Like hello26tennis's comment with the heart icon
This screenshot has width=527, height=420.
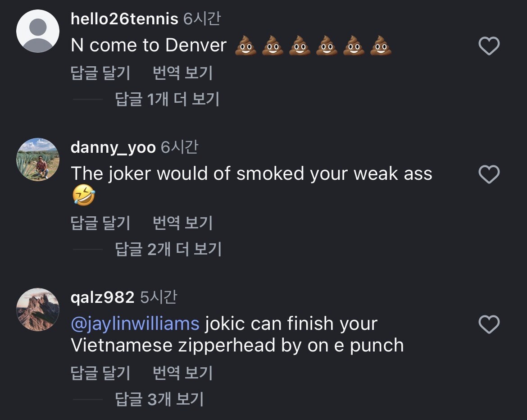point(489,46)
